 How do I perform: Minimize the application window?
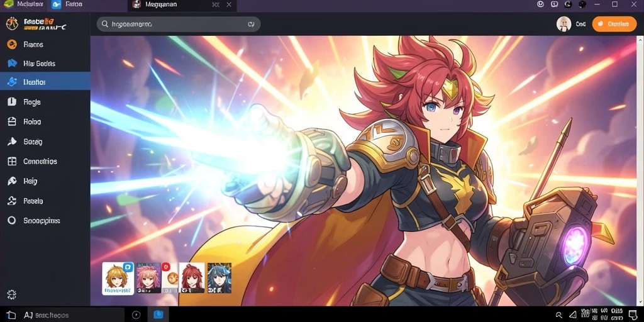598,4
